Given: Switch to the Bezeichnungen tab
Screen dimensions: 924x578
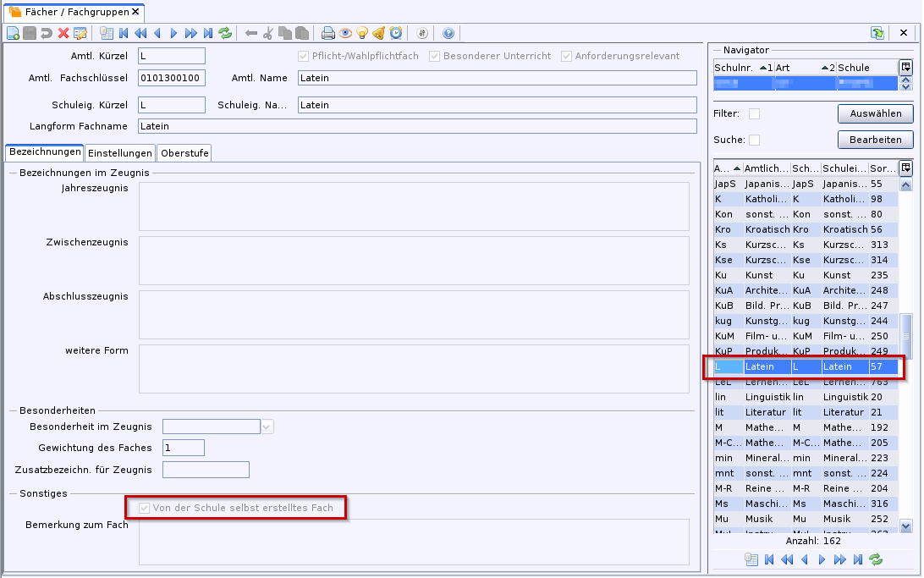Looking at the screenshot, I should click(45, 152).
